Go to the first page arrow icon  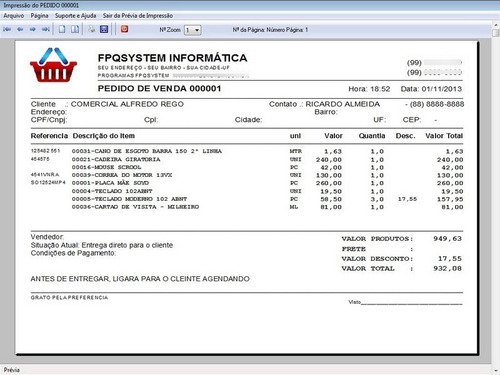7,30
